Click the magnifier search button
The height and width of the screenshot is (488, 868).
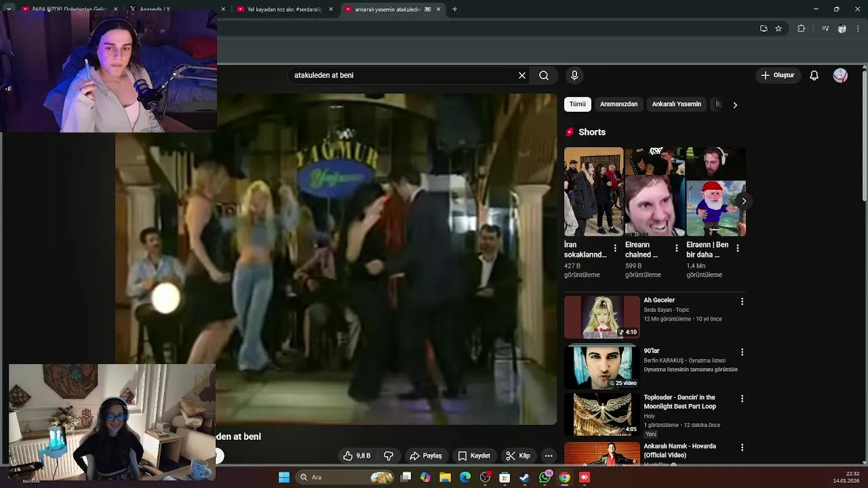click(544, 75)
